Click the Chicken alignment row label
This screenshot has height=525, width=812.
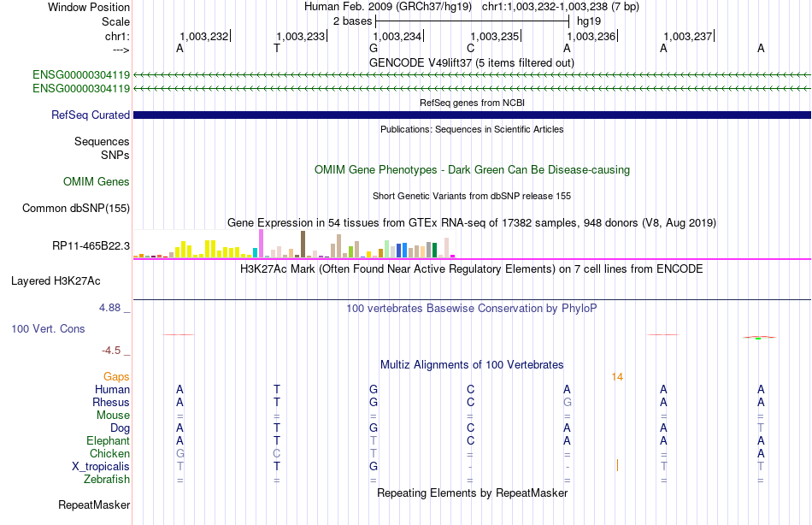109,453
